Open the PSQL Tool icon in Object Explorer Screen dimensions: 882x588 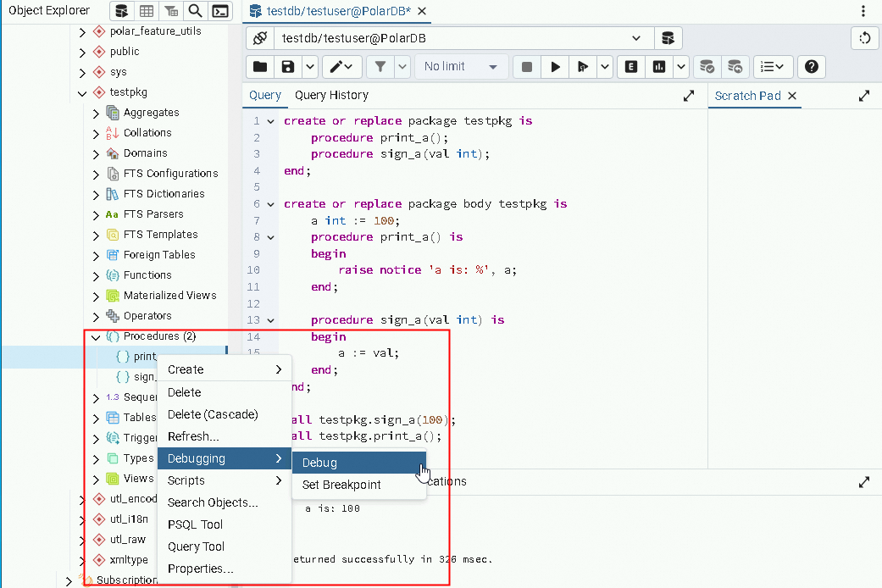(x=220, y=11)
